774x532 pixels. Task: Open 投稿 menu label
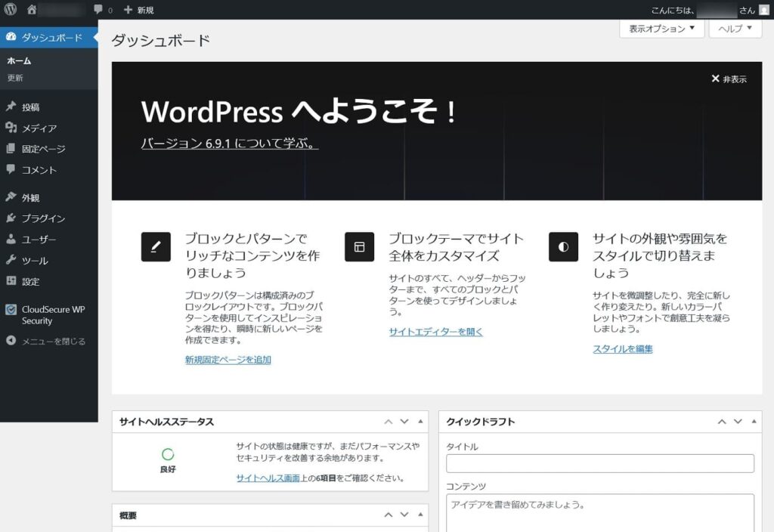(x=30, y=107)
